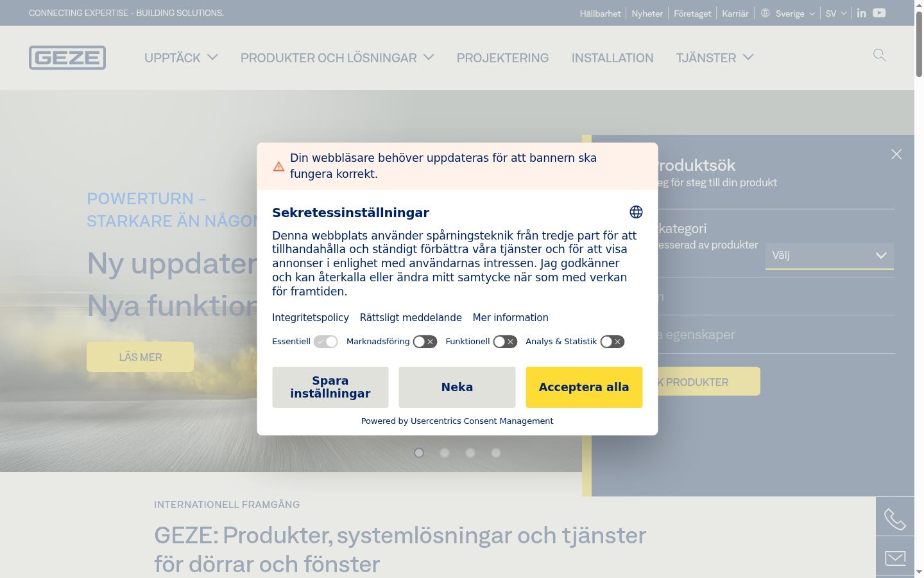
Task: Open the SV language selector
Action: point(836,13)
